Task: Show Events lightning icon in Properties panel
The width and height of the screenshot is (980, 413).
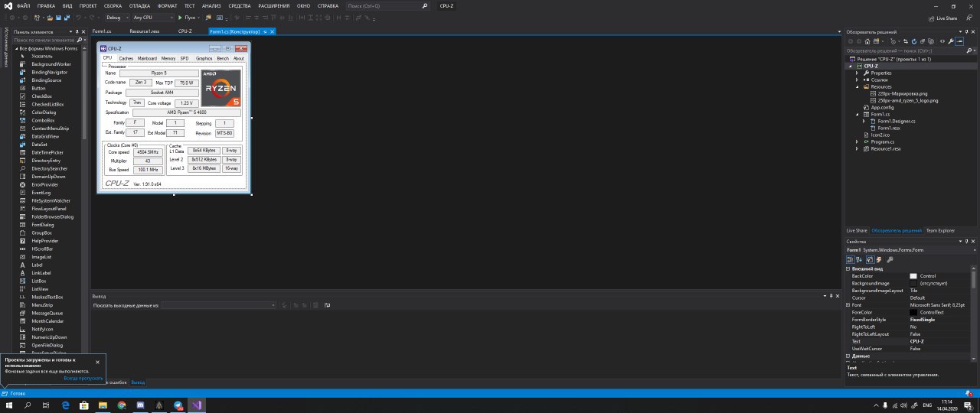Action: [879, 260]
